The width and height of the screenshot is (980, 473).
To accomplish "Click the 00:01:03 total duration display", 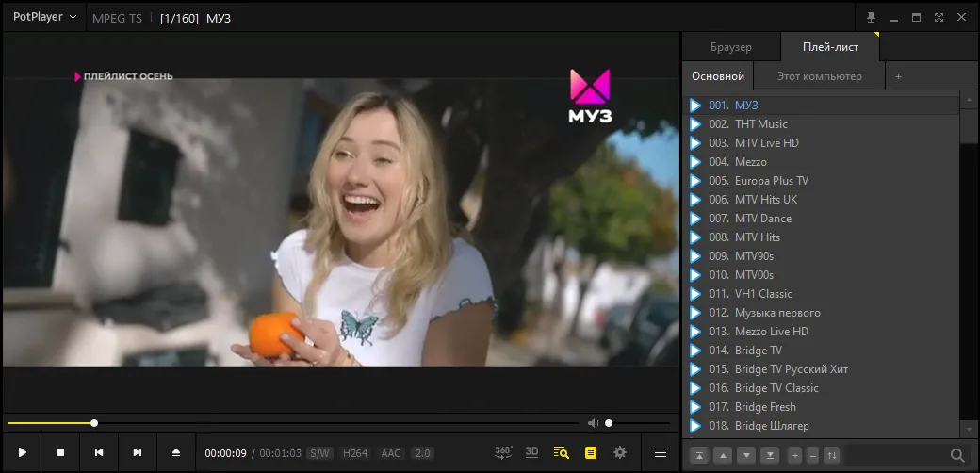I will coord(281,453).
